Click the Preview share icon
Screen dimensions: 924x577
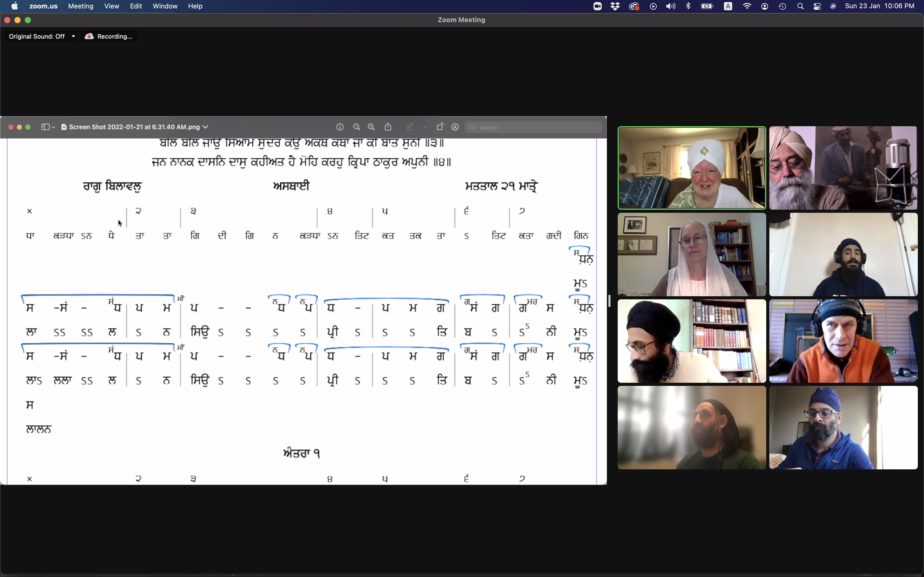(x=388, y=127)
